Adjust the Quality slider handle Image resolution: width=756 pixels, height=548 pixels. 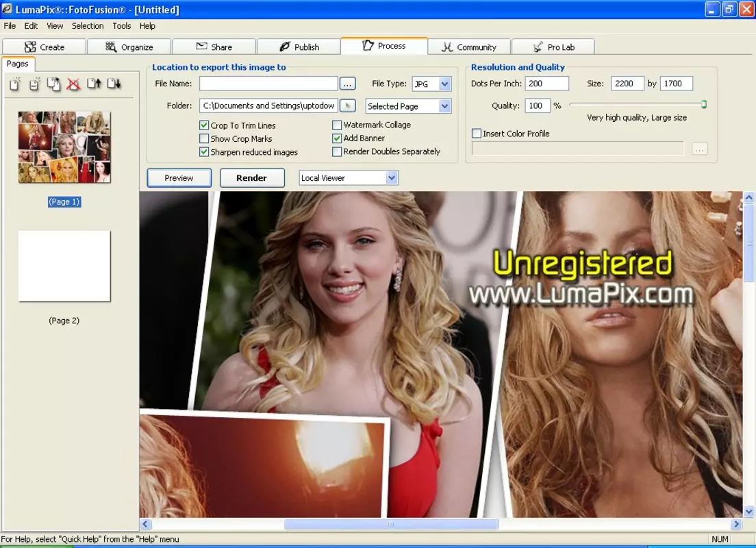coord(704,104)
